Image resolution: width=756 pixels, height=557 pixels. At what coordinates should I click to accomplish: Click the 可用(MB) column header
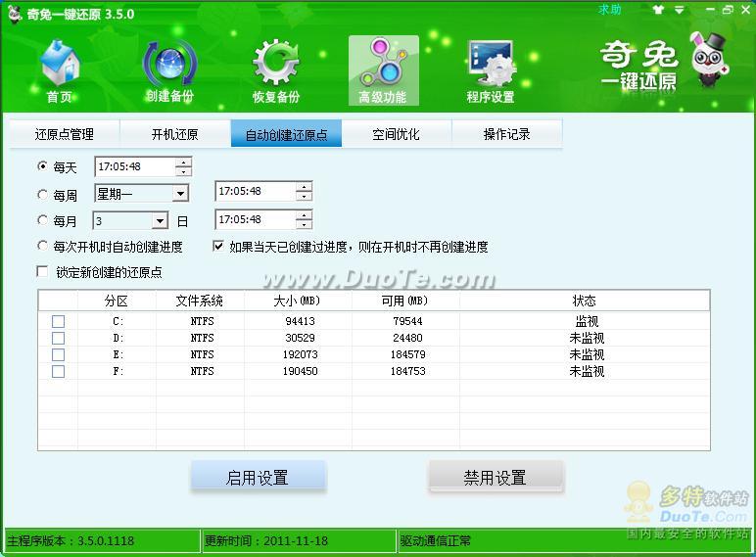click(405, 302)
